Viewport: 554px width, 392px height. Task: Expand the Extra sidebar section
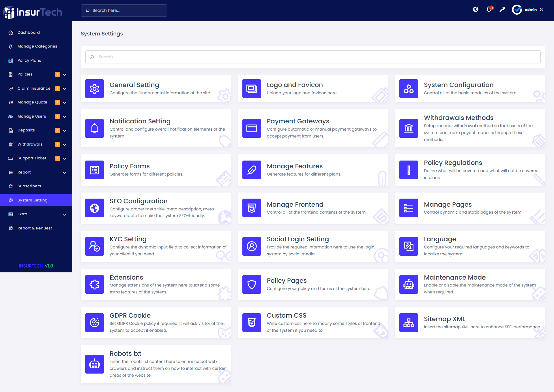[x=65, y=214]
